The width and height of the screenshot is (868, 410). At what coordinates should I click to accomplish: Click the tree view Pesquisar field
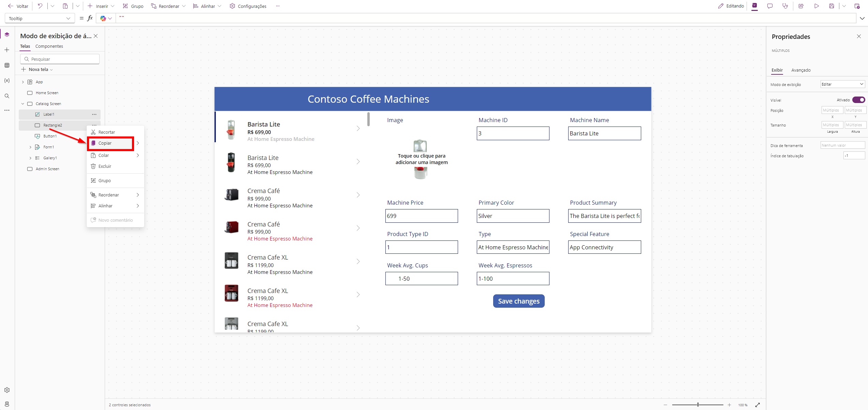click(x=60, y=59)
